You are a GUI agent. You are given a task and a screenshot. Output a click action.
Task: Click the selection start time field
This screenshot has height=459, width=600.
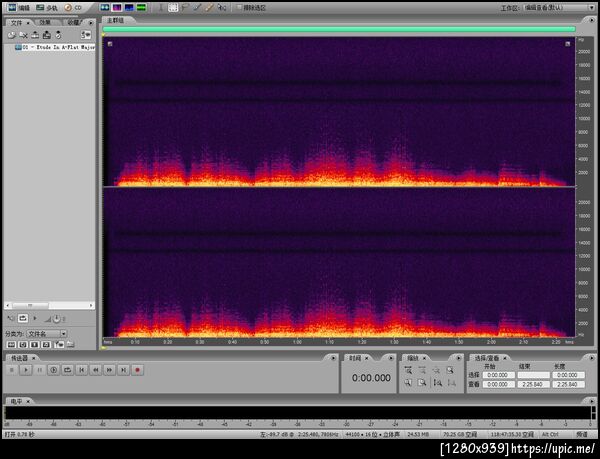[498, 375]
